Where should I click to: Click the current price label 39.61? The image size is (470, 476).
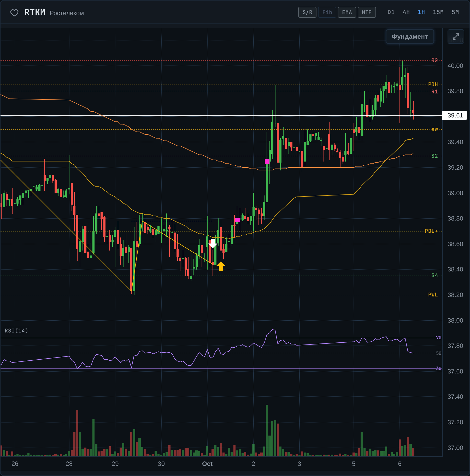(455, 115)
